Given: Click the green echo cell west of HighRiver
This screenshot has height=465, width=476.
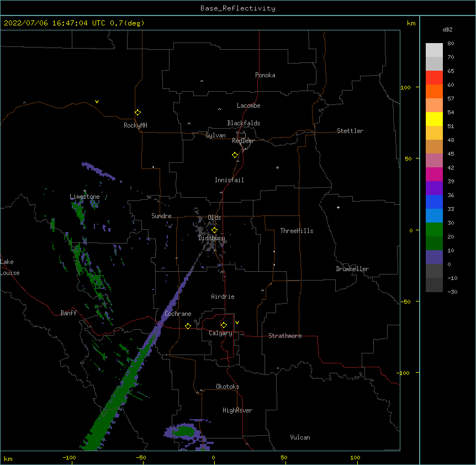Looking at the screenshot, I should (x=183, y=431).
